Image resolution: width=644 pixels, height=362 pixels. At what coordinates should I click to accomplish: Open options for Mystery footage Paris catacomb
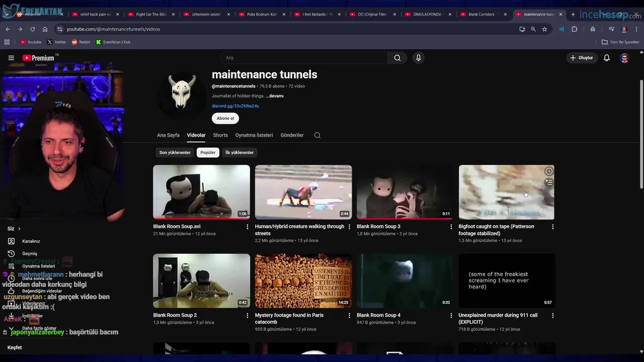click(349, 316)
